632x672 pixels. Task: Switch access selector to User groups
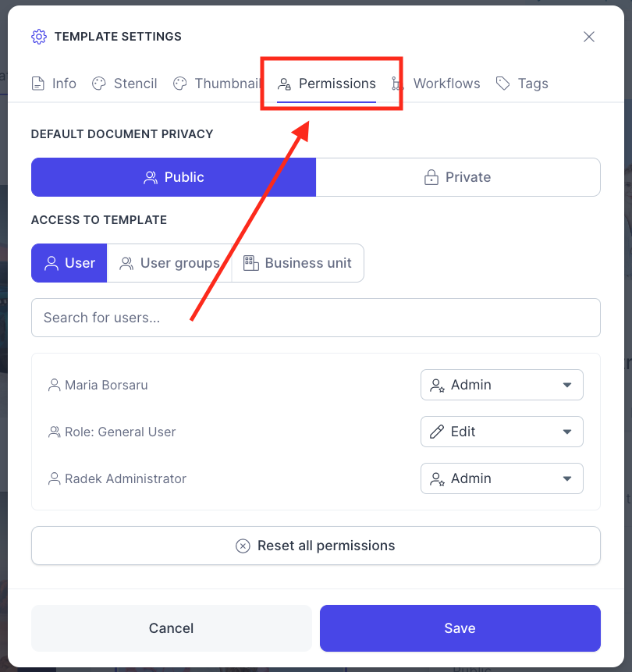point(169,263)
